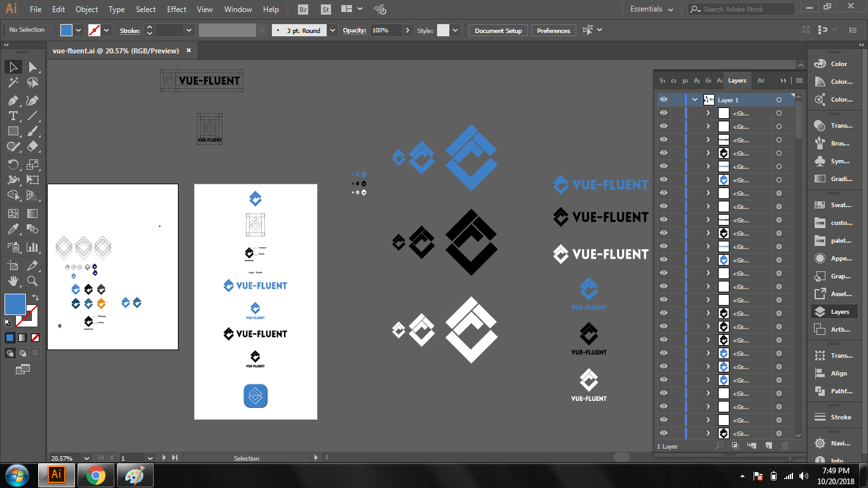Image resolution: width=868 pixels, height=488 pixels.
Task: Select the Shape Builder tool
Action: pyautogui.click(x=13, y=195)
